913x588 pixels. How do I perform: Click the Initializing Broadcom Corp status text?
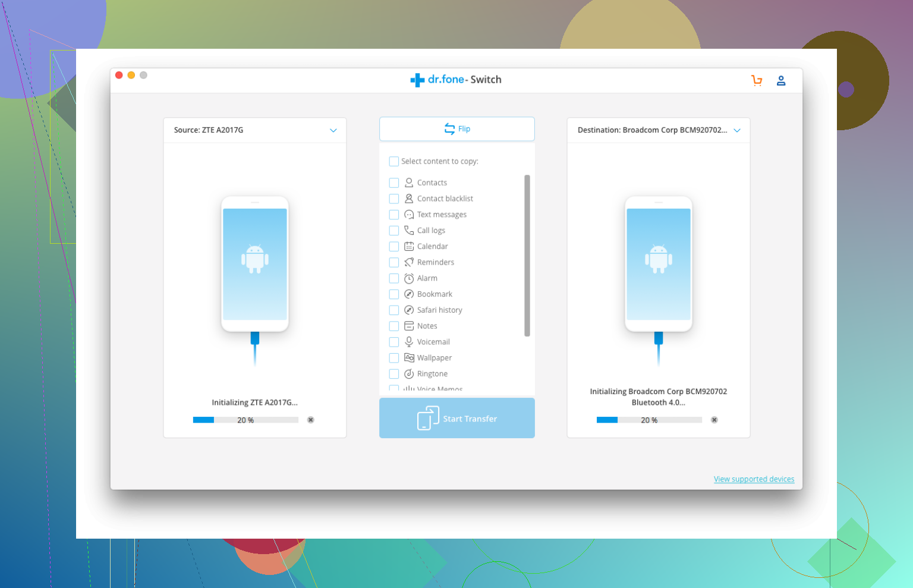tap(659, 397)
